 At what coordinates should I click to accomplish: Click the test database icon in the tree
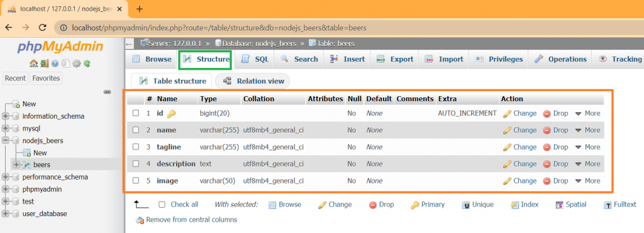point(15,202)
